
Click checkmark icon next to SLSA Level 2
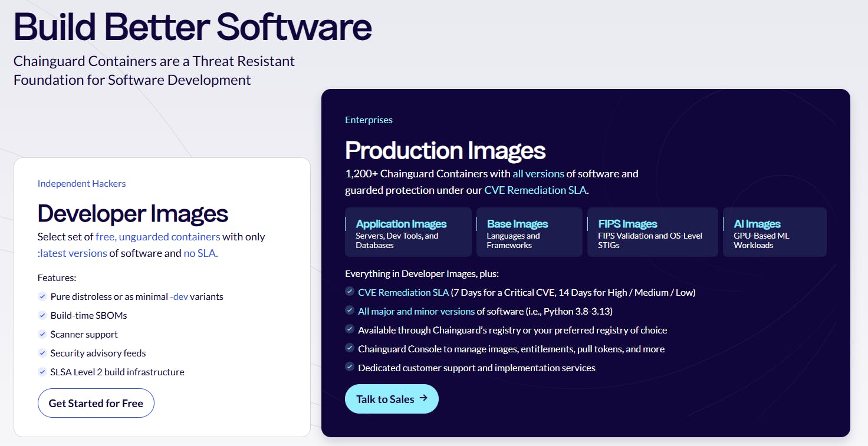42,372
